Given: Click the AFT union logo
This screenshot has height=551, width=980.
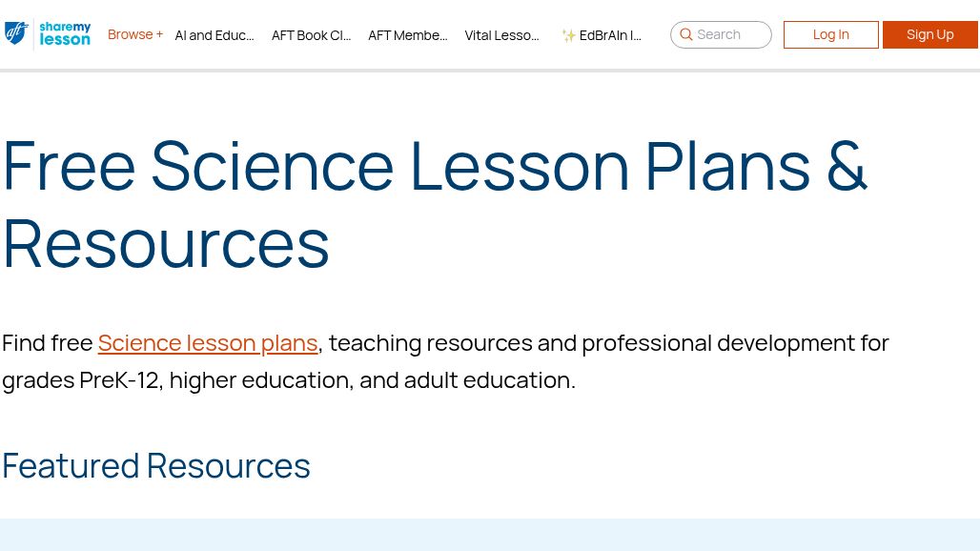Looking at the screenshot, I should [x=15, y=34].
